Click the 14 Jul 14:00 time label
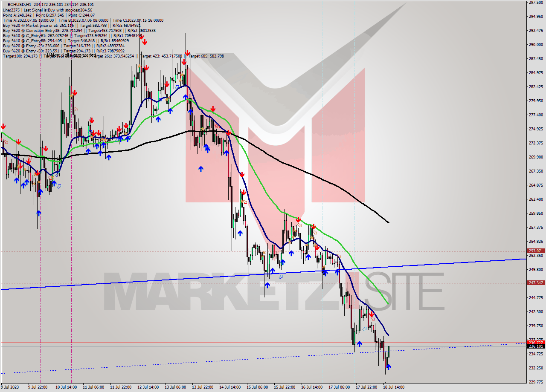The image size is (546, 392). (x=230, y=387)
